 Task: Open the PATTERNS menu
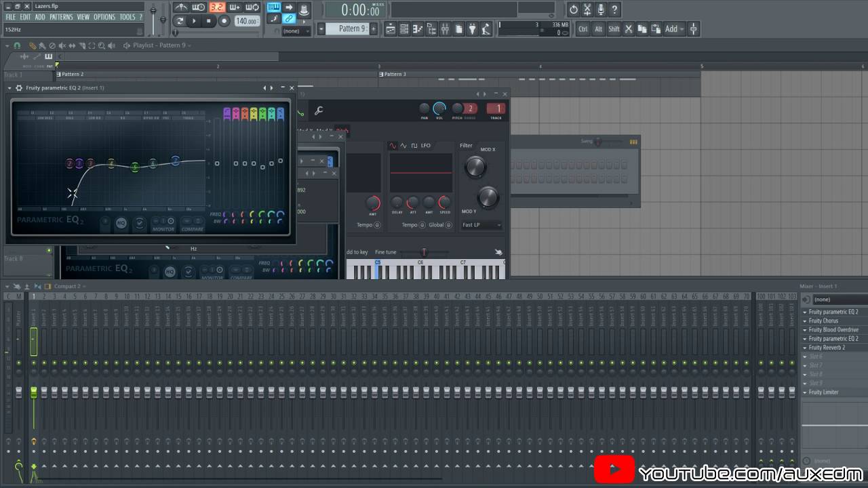click(x=61, y=17)
